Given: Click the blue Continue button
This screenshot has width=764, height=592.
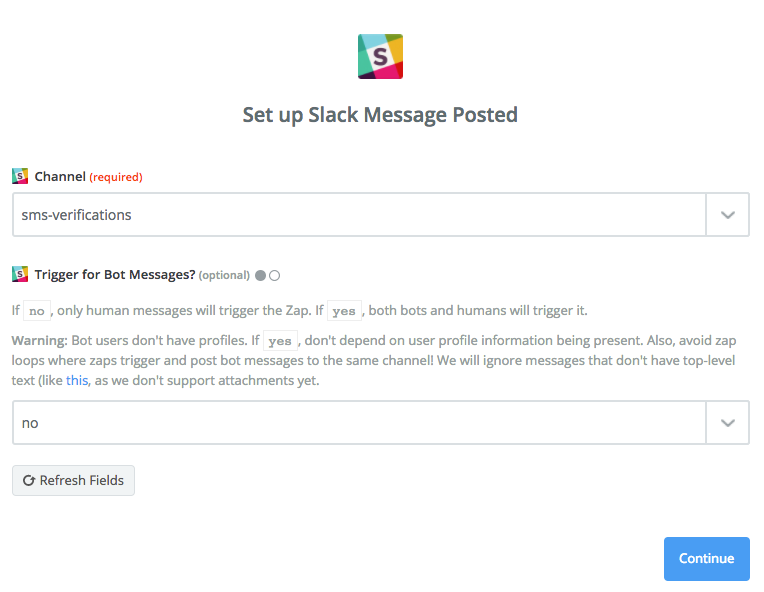Looking at the screenshot, I should (707, 559).
